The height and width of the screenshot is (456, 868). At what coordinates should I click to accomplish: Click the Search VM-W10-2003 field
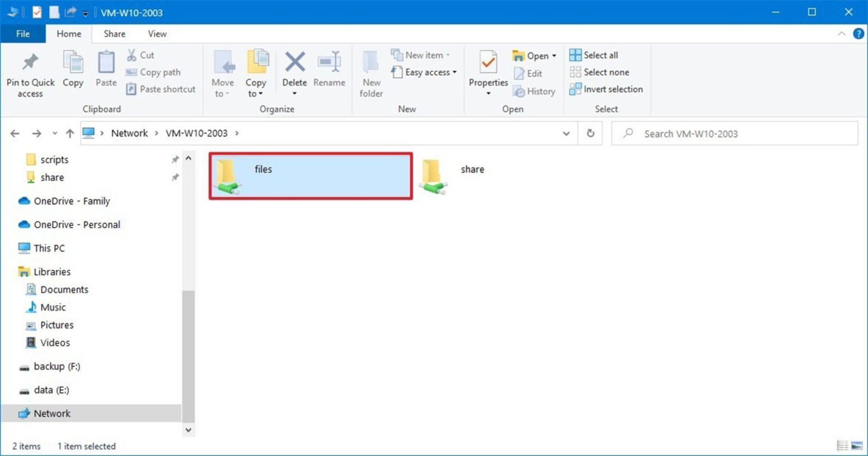click(741, 133)
